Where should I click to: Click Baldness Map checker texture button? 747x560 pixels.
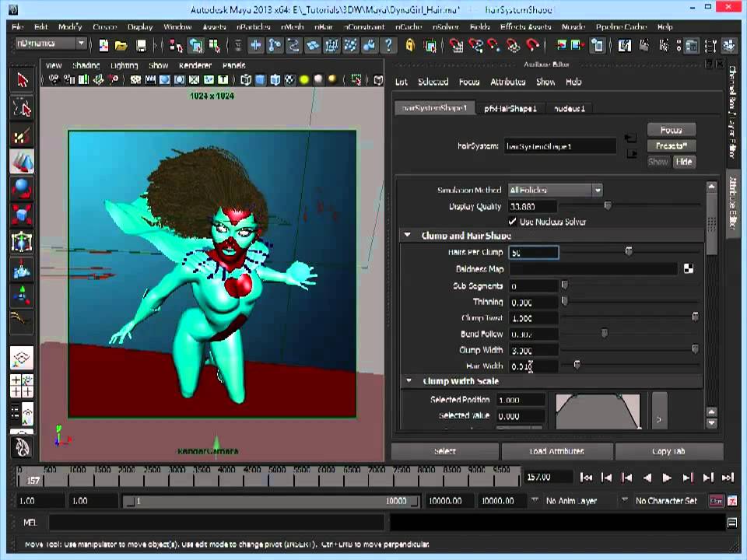click(x=689, y=269)
